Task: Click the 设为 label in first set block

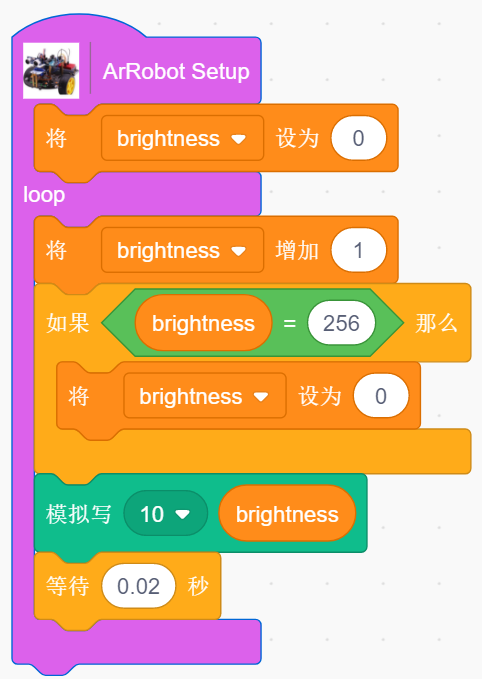Action: [x=297, y=139]
